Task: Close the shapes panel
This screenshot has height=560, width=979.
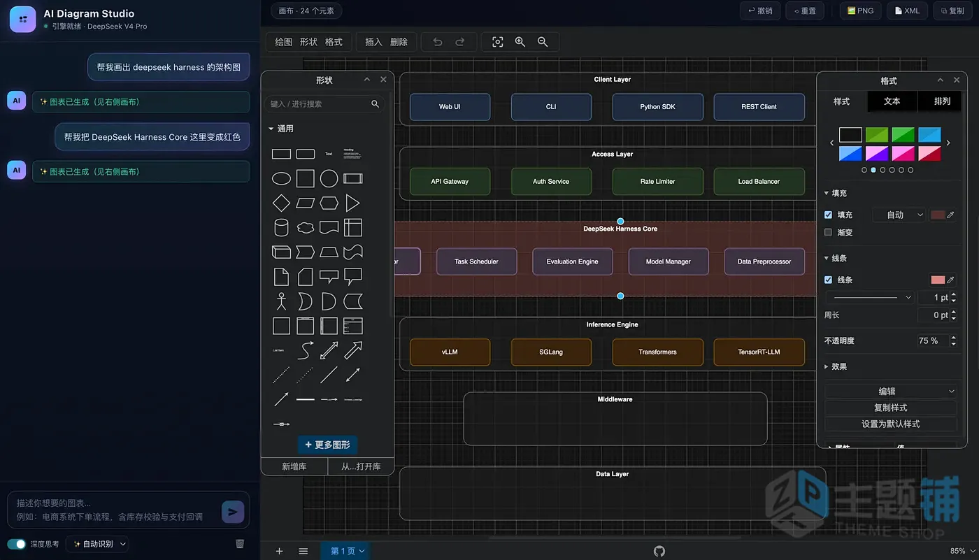Action: pos(383,80)
